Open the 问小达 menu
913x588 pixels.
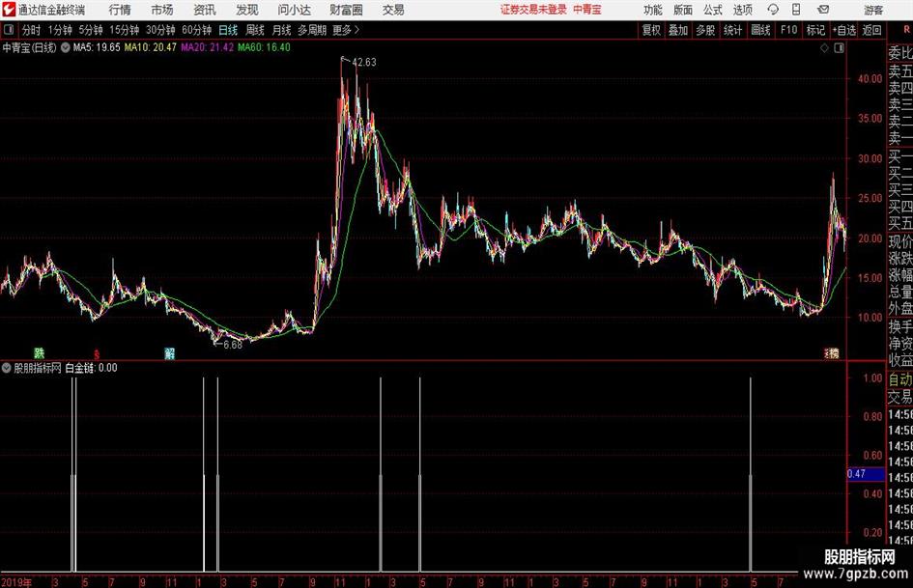(294, 10)
